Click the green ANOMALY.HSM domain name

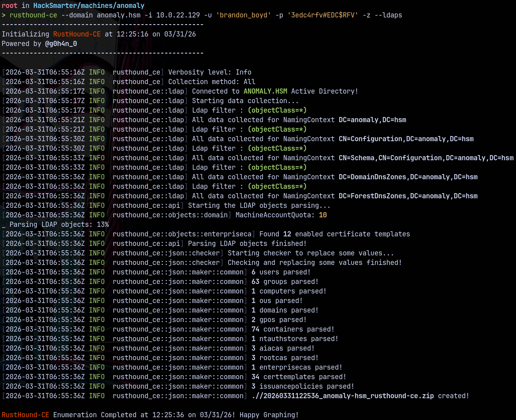[x=265, y=91]
